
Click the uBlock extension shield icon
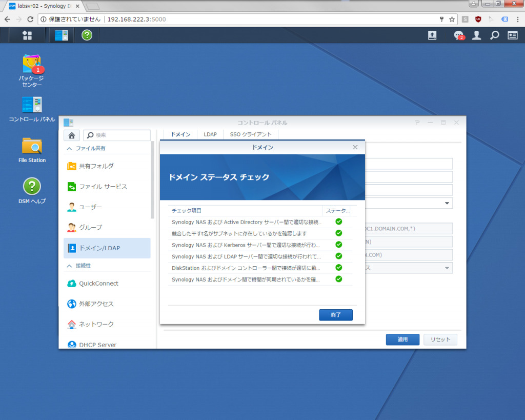coord(478,19)
